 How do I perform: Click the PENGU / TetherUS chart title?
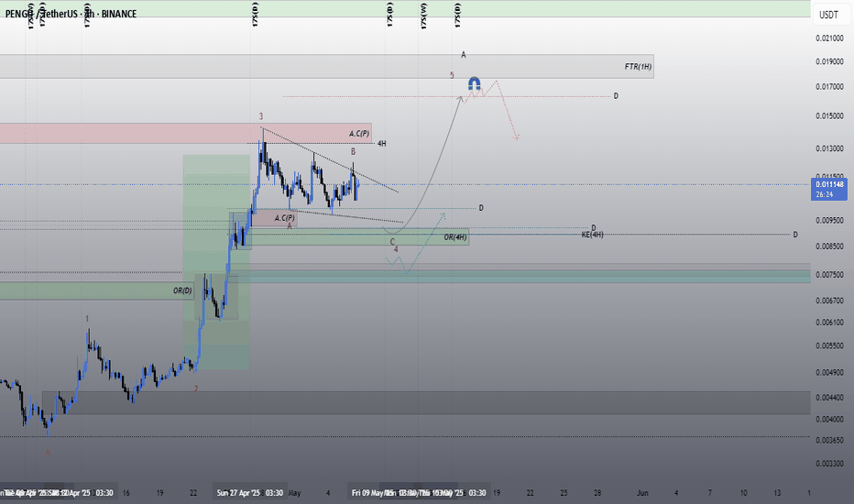[x=71, y=14]
